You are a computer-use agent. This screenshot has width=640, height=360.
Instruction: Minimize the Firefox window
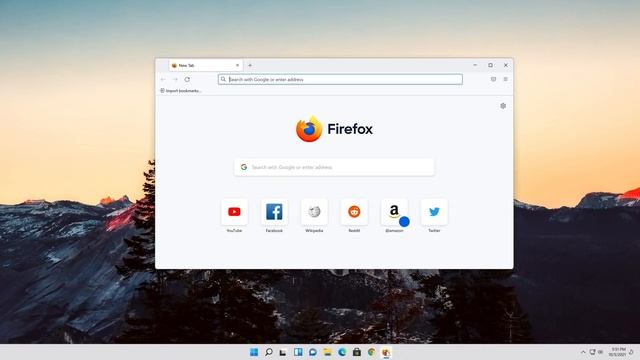tap(475, 65)
